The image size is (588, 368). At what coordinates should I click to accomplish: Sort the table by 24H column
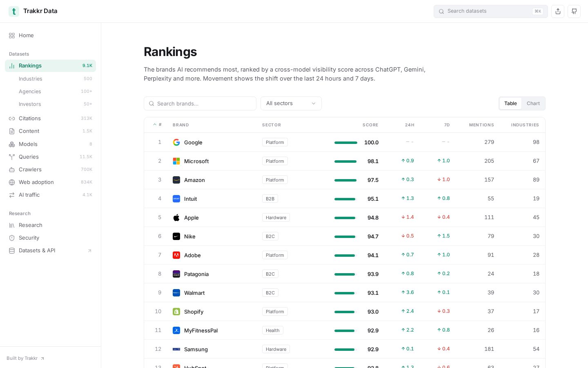pyautogui.click(x=410, y=125)
